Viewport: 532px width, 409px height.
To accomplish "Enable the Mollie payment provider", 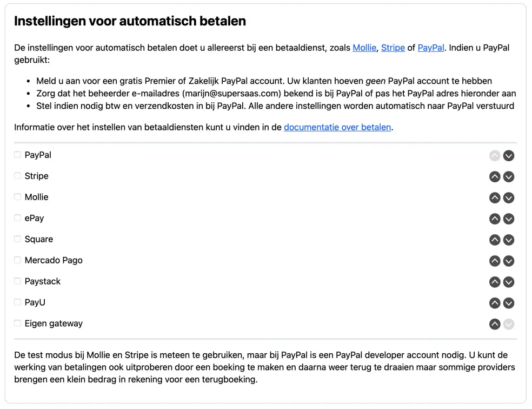I will [17, 197].
